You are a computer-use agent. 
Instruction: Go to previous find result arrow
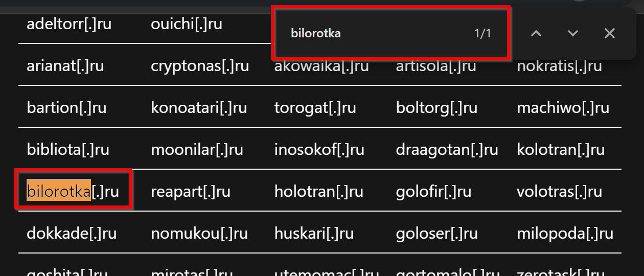coord(536,34)
